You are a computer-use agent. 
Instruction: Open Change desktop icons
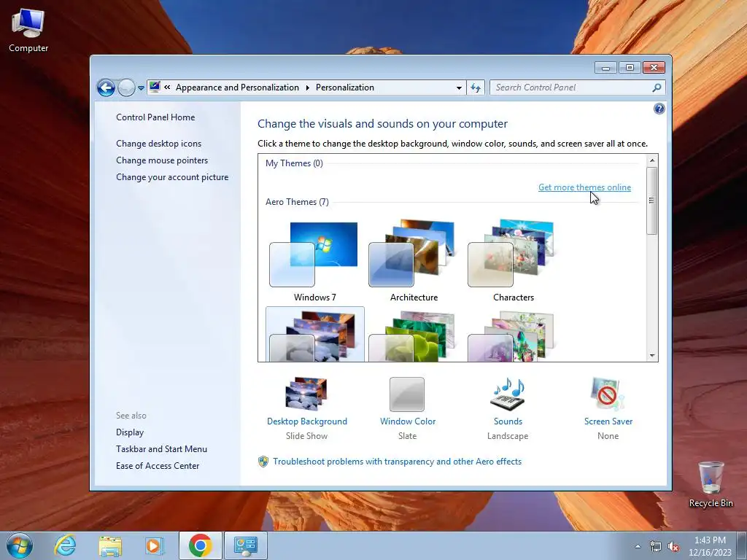158,144
